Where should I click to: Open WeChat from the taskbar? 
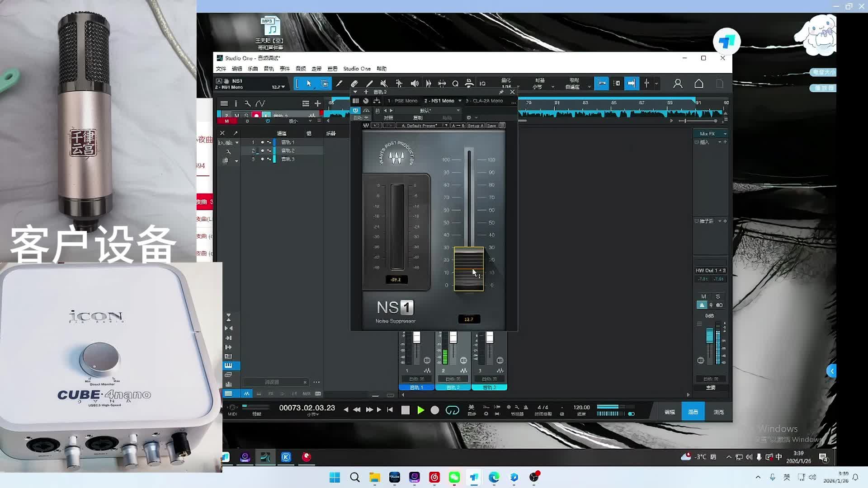tap(454, 477)
